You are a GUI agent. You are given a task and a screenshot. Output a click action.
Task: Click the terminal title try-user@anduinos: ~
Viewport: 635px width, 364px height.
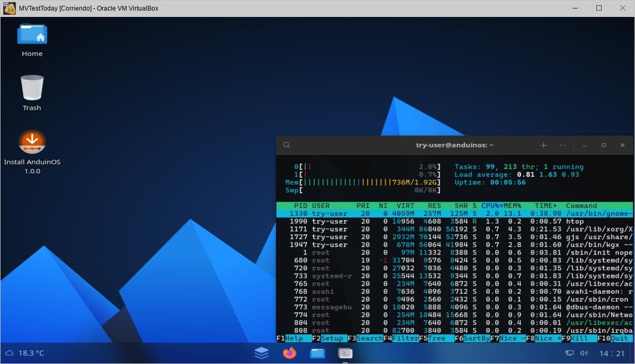454,145
